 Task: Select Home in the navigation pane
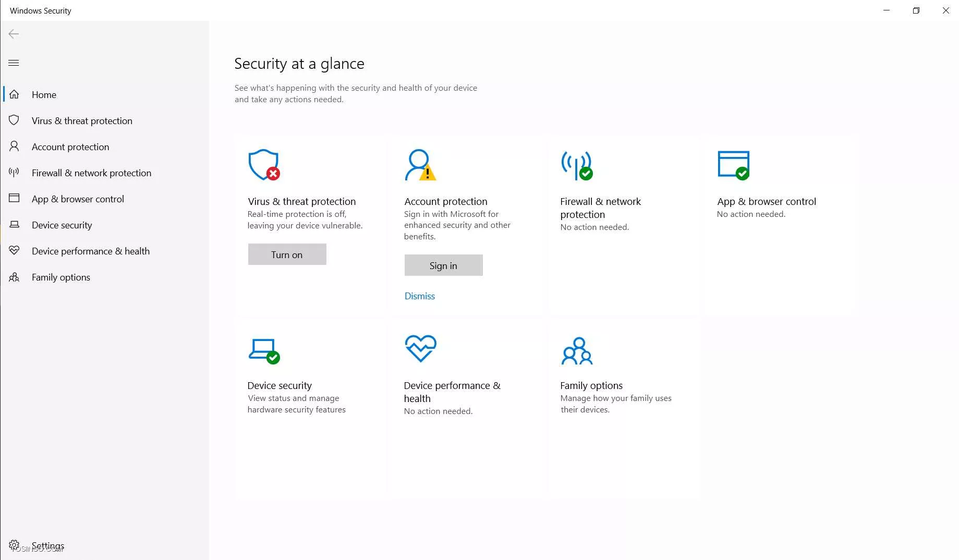[44, 94]
